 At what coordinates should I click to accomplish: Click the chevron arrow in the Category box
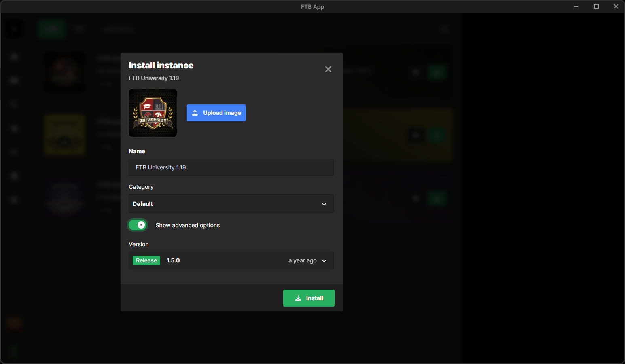(324, 204)
